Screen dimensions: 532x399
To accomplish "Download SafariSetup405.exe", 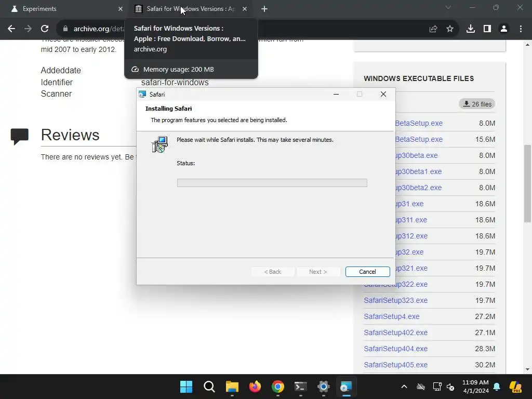I will click(x=395, y=365).
